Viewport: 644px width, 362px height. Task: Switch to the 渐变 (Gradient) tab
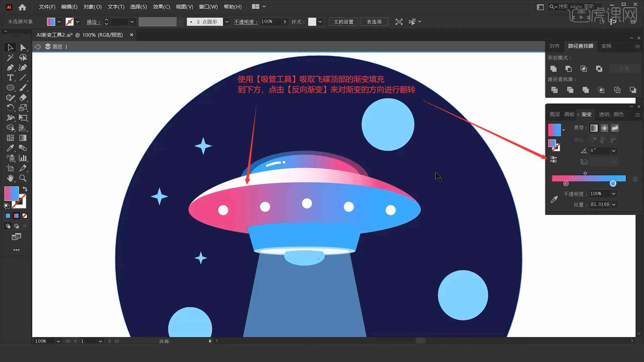587,114
